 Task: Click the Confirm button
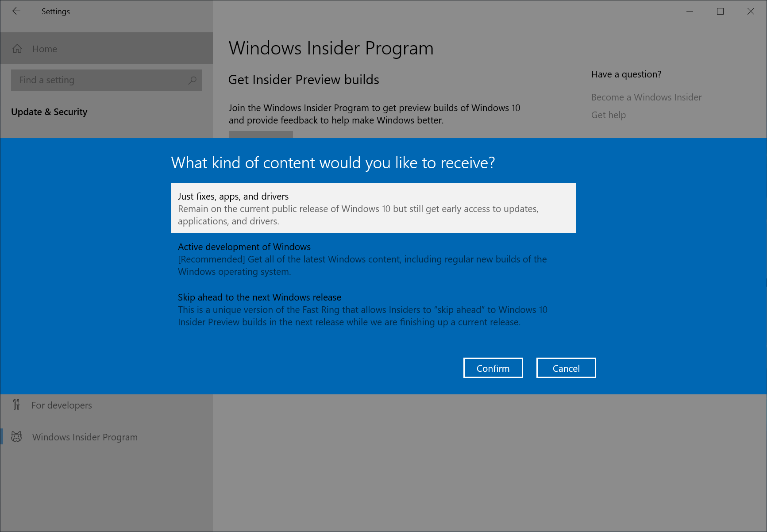(x=493, y=368)
